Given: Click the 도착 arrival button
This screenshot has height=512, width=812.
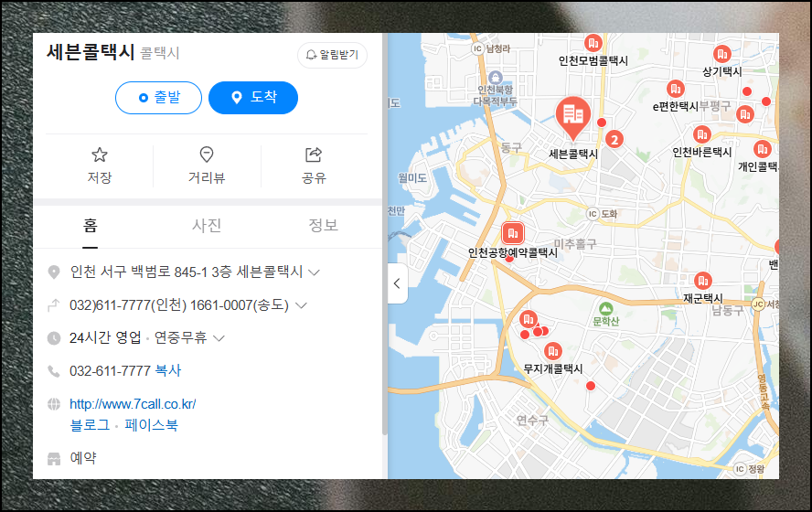Looking at the screenshot, I should point(253,97).
